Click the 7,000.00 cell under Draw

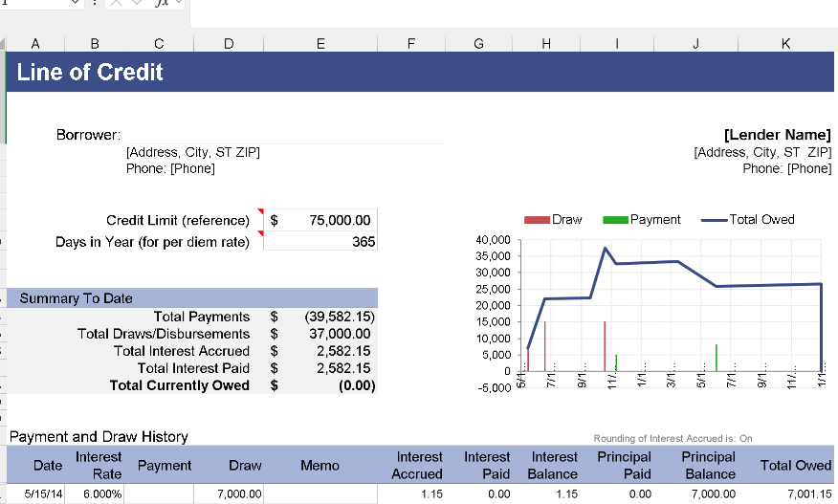[229, 493]
